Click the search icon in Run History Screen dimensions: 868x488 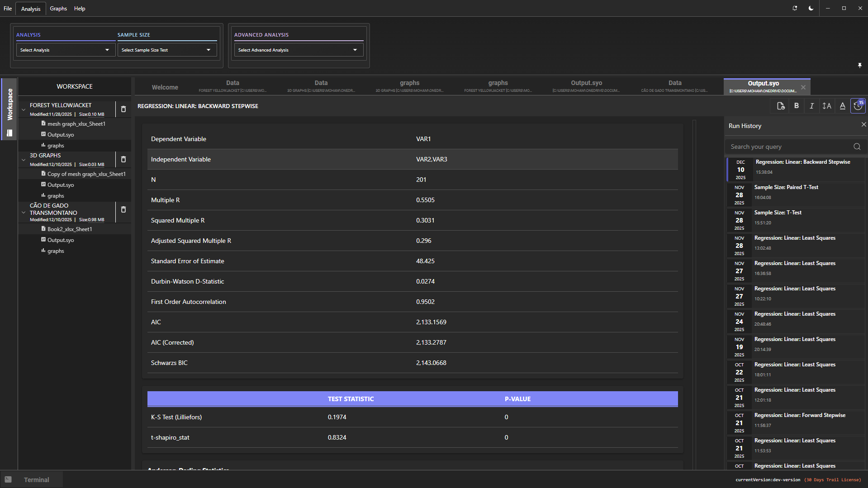[x=857, y=147]
